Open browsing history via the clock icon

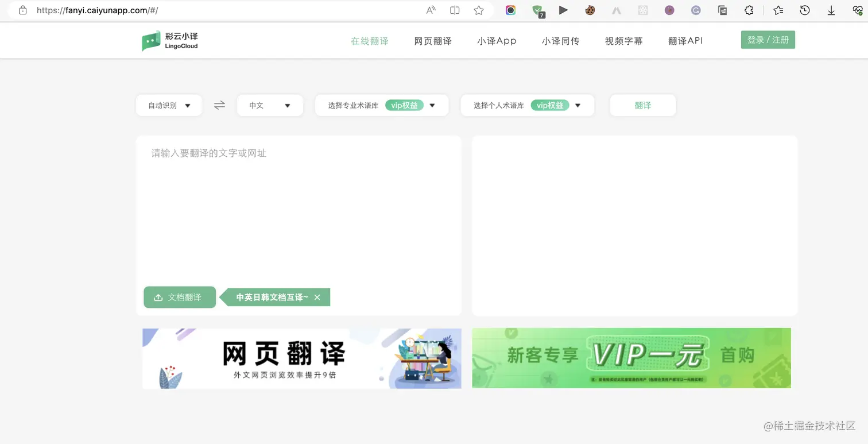click(x=804, y=10)
